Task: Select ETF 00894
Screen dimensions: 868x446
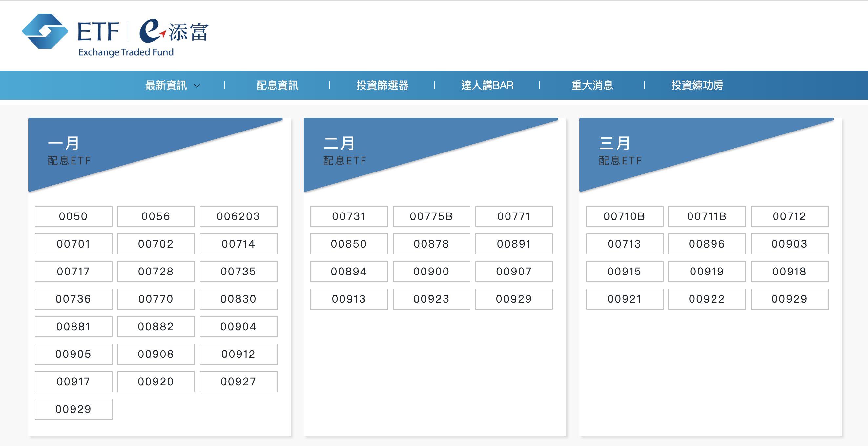Action: (349, 272)
